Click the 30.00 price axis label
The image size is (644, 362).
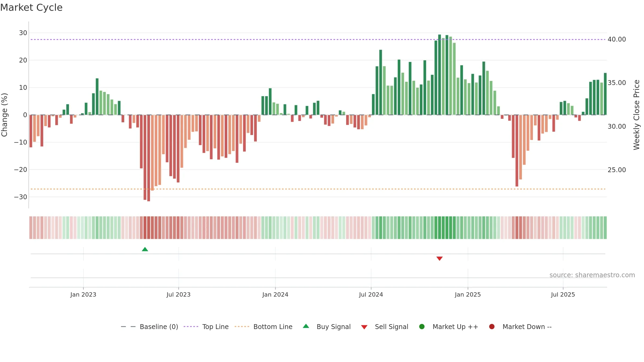[x=617, y=127]
